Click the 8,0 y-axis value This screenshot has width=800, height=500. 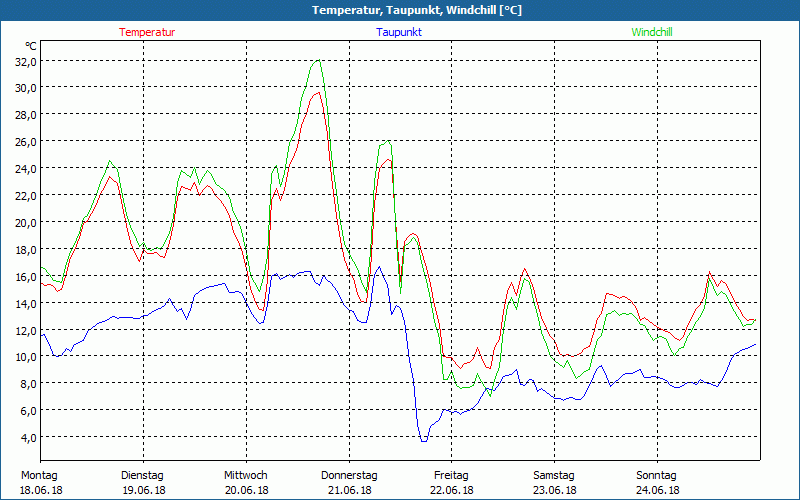point(28,384)
